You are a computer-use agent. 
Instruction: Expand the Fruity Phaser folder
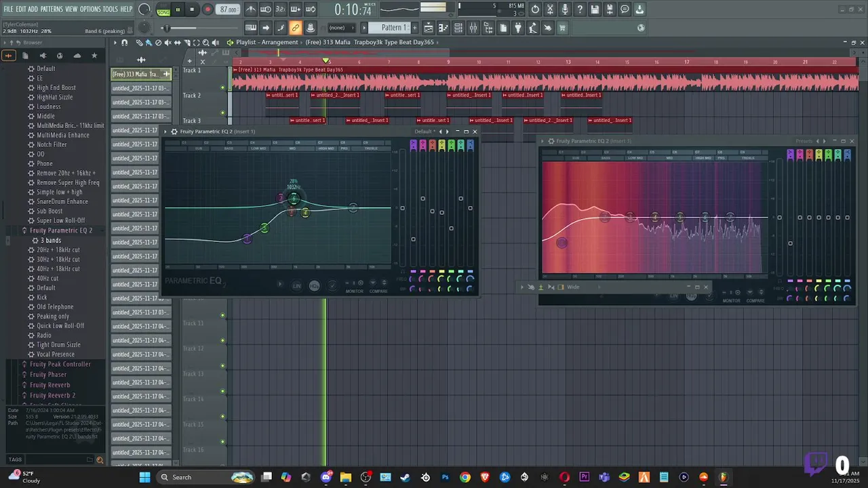click(48, 374)
